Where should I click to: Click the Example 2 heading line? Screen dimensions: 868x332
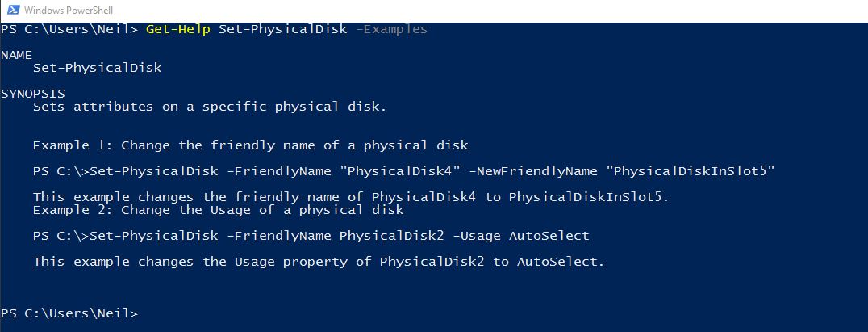tap(218, 210)
